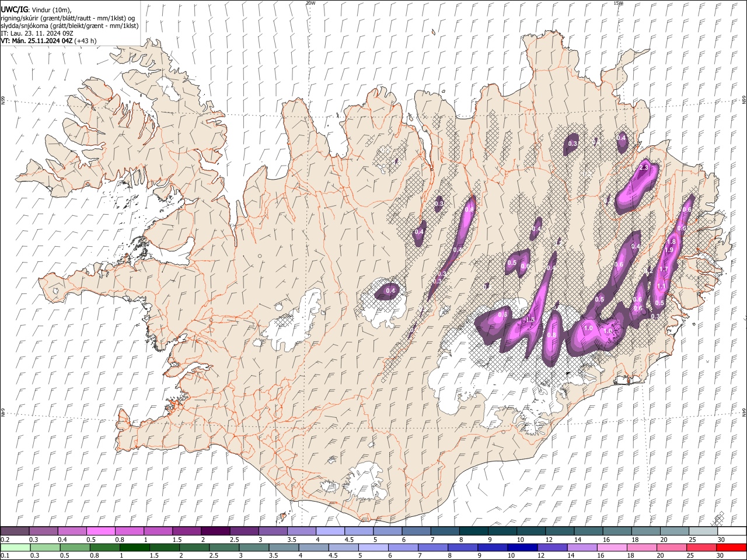
Task: Click the pale green 0.1 swatch in the lower scale
Action: pos(15,547)
